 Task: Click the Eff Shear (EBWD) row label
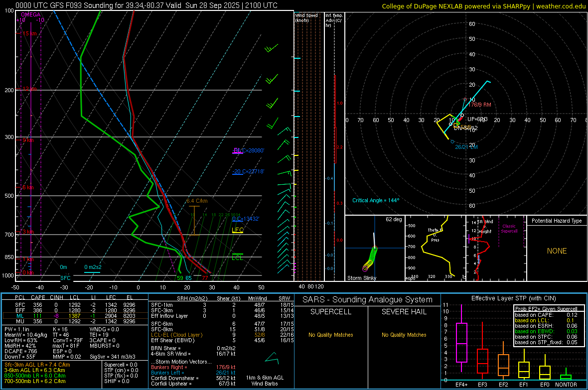173,341
